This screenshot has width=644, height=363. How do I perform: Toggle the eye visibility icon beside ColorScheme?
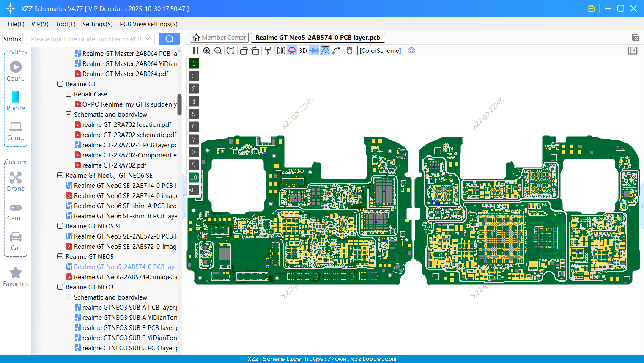pyautogui.click(x=411, y=50)
